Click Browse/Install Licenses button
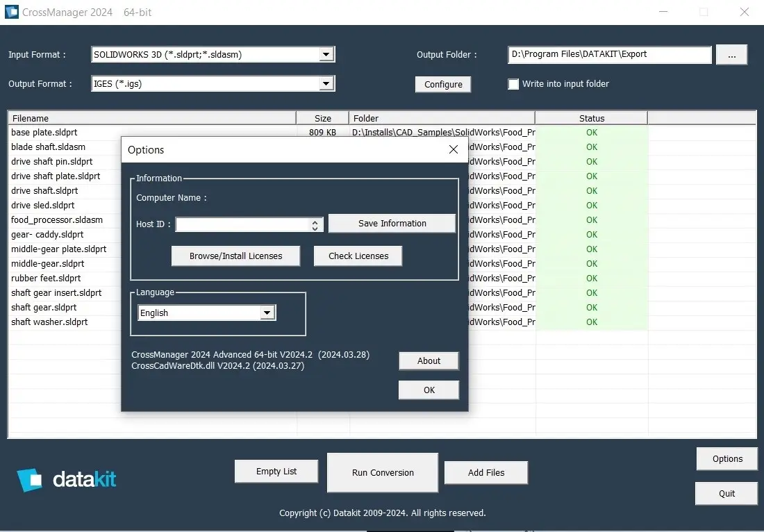Screen dimensions: 764x532 (236, 256)
